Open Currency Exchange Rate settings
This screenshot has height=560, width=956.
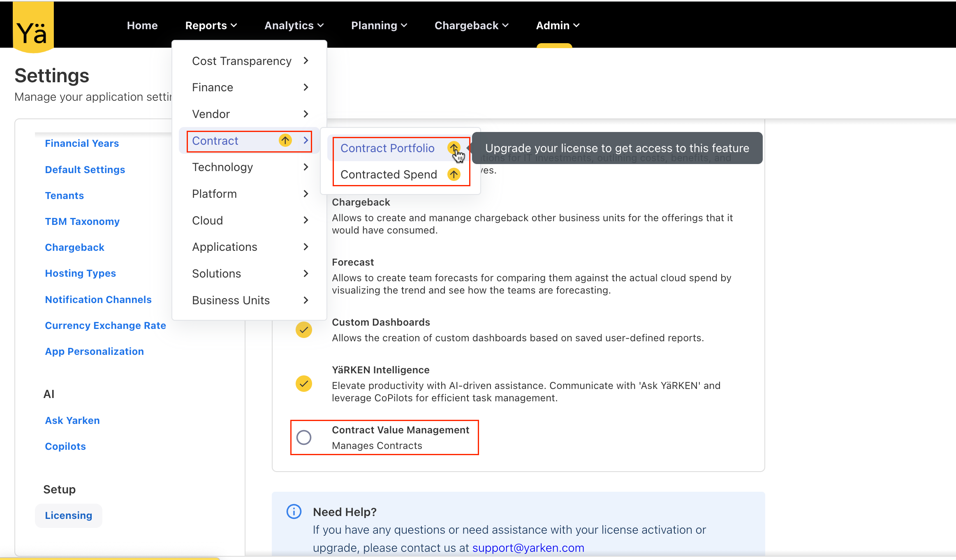tap(105, 325)
